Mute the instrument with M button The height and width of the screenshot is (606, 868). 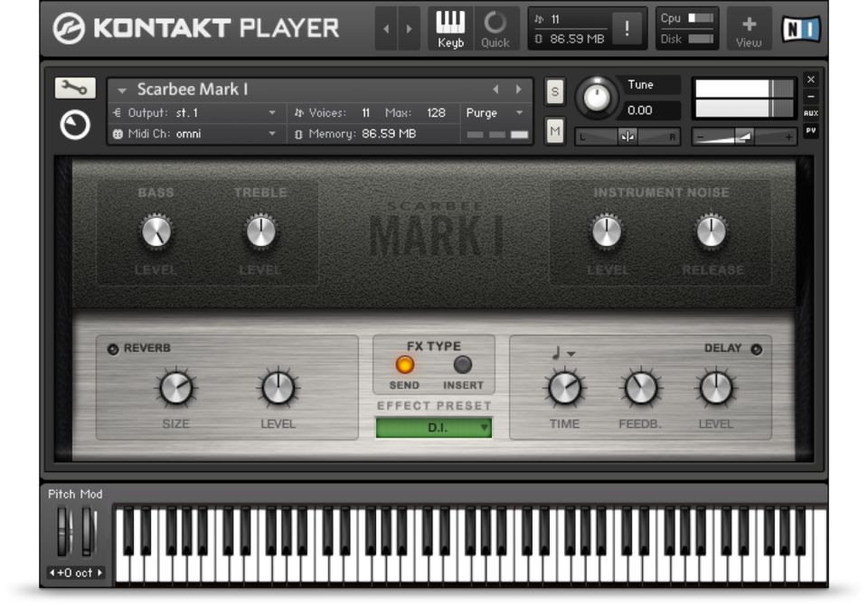pos(554,131)
